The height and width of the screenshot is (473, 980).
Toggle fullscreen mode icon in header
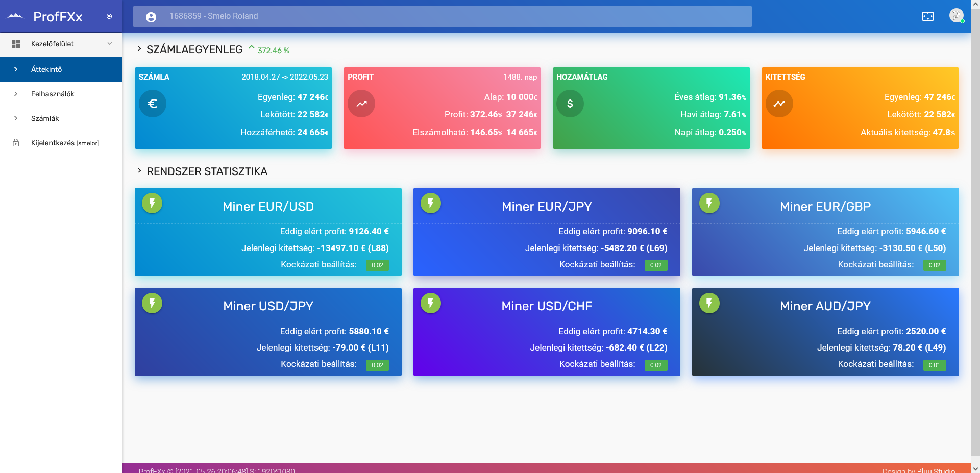927,16
